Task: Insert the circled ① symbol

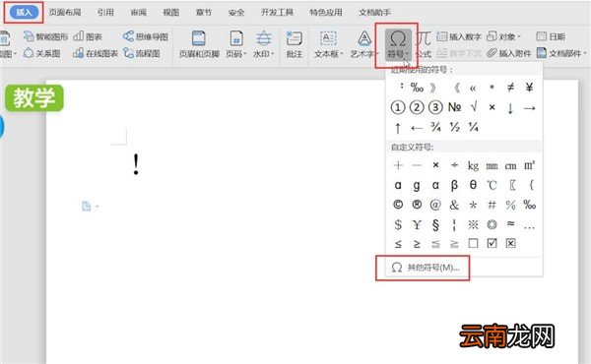Action: 398,107
